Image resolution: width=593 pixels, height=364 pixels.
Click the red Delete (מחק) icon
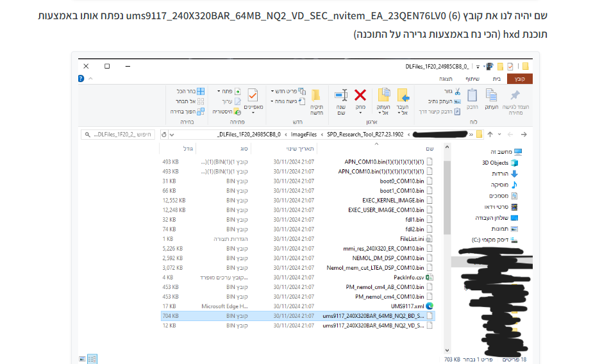coord(360,95)
